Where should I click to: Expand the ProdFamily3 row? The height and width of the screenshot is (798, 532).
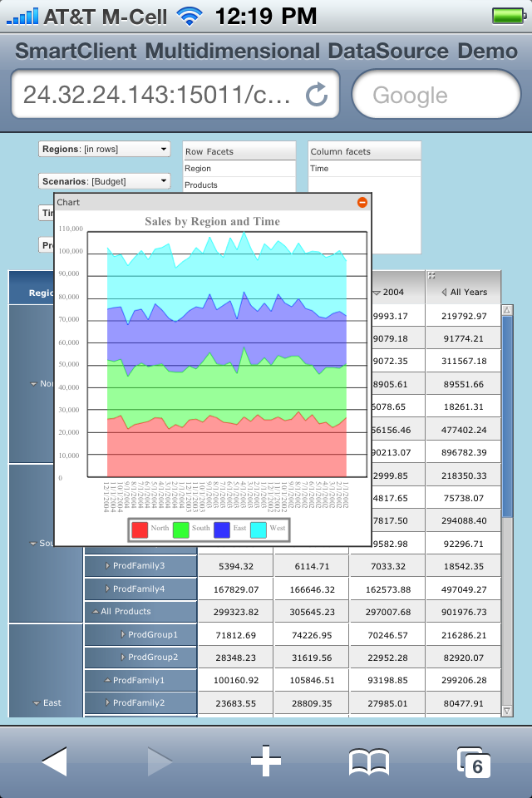(107, 566)
